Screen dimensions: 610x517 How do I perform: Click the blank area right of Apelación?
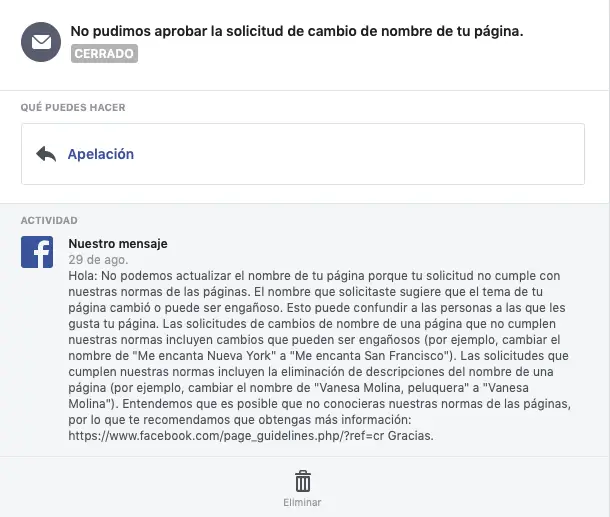click(358, 154)
